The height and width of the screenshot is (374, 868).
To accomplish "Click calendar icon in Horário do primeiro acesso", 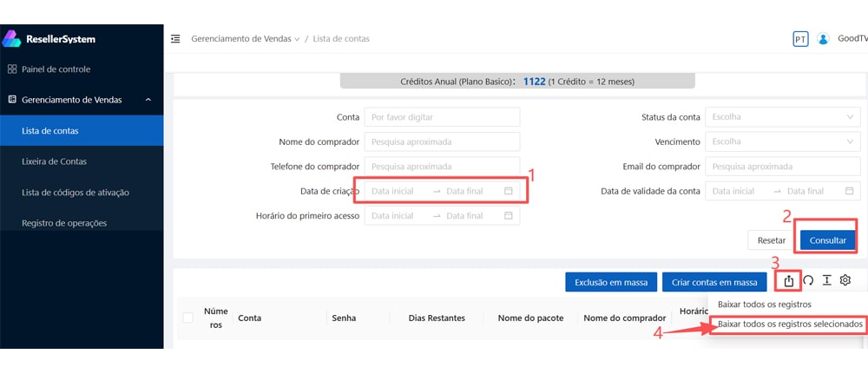I will 508,216.
